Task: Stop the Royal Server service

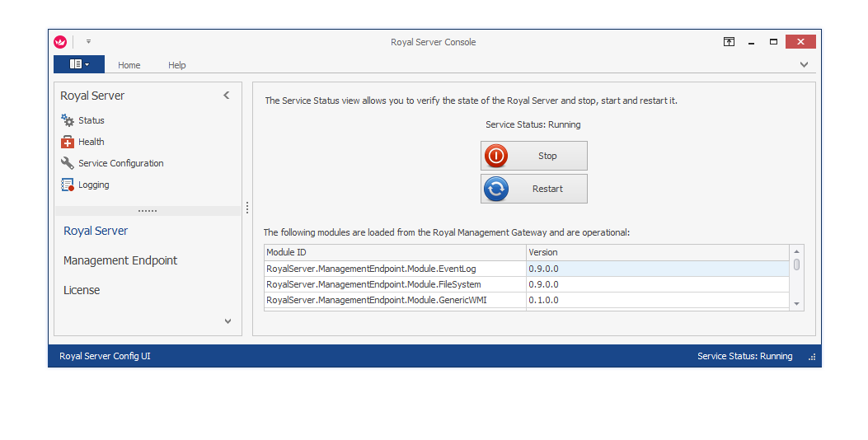Action: (x=533, y=156)
